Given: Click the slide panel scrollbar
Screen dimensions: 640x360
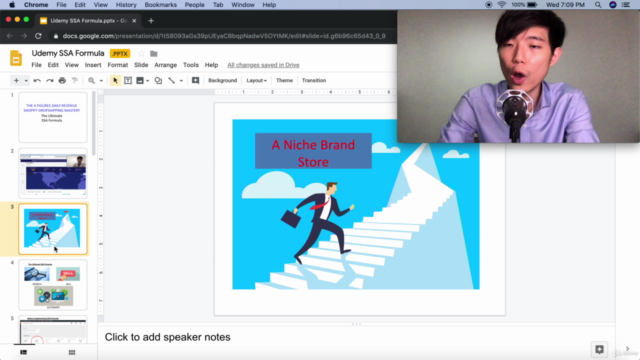Looking at the screenshot, I should click(x=94, y=123).
